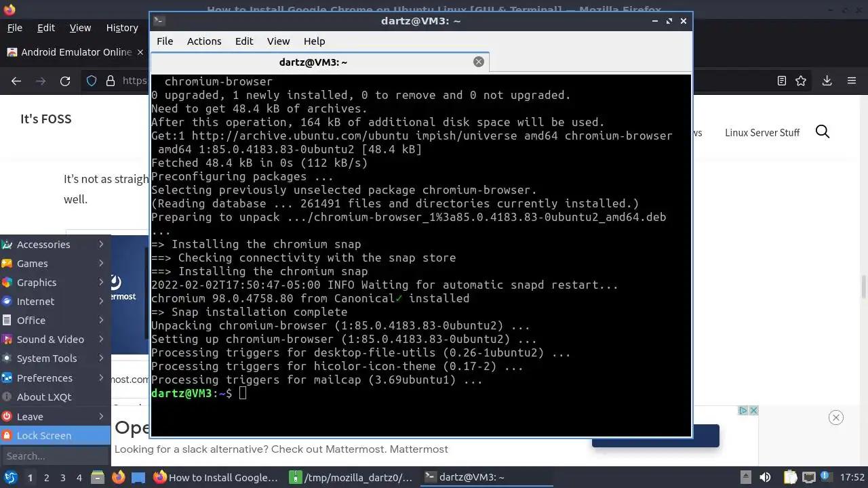Expand the Games category

coord(55,263)
